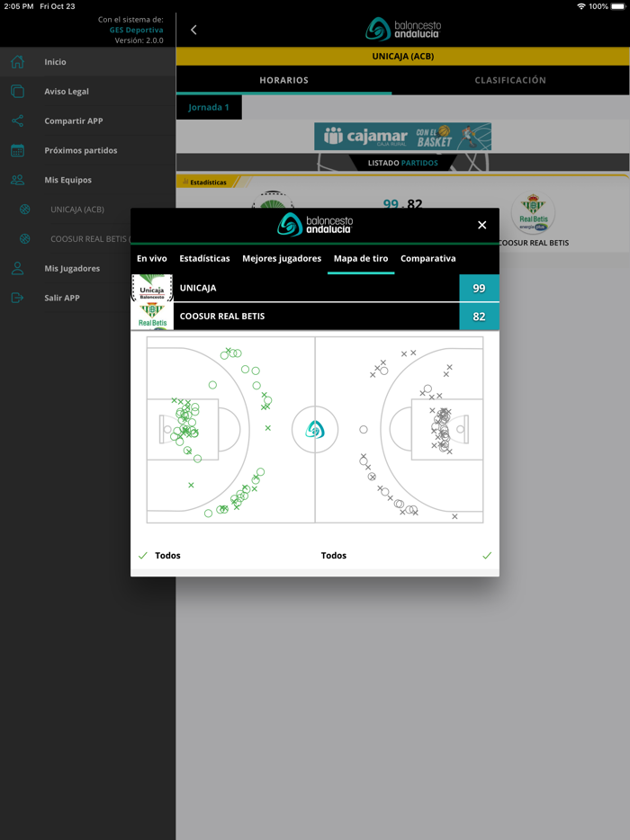This screenshot has width=630, height=840.
Task: Tap the Salir APP logout icon
Action: tap(17, 298)
